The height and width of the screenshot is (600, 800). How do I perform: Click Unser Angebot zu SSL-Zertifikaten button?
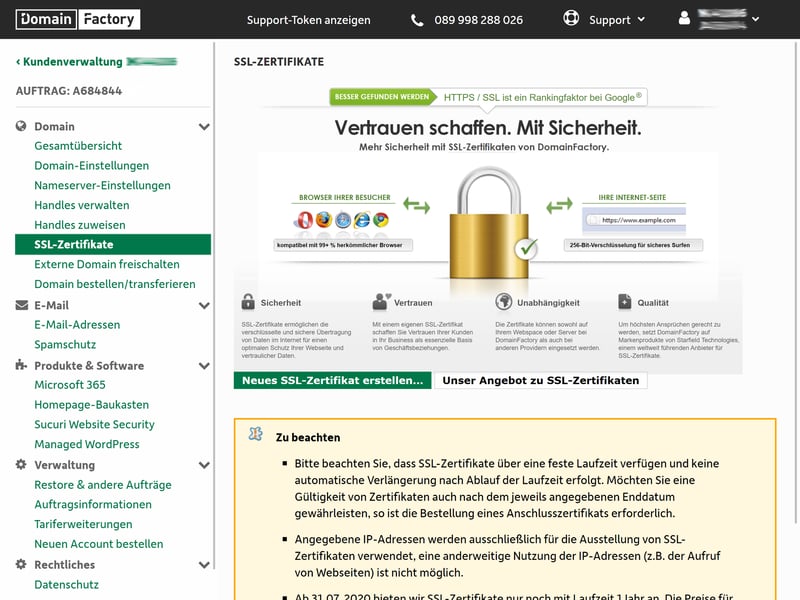point(540,381)
